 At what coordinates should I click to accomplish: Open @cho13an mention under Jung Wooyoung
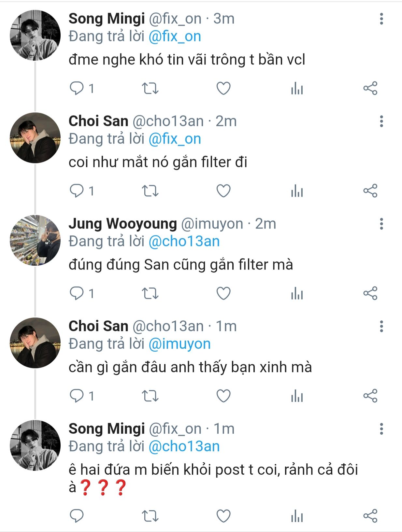[x=184, y=241]
